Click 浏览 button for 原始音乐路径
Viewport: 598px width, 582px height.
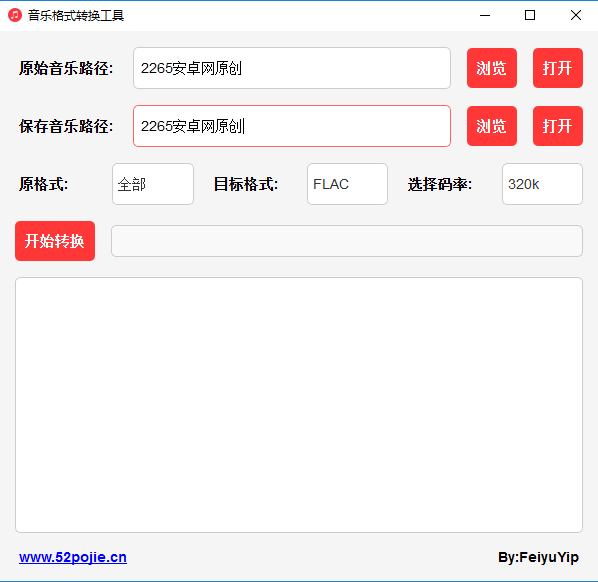tap(492, 68)
